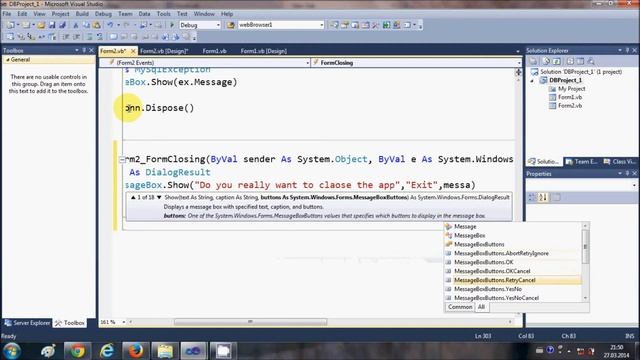Click Refresh icon in Solution Explorer toolbar
The width and height of the screenshot is (640, 360).
pyautogui.click(x=557, y=62)
